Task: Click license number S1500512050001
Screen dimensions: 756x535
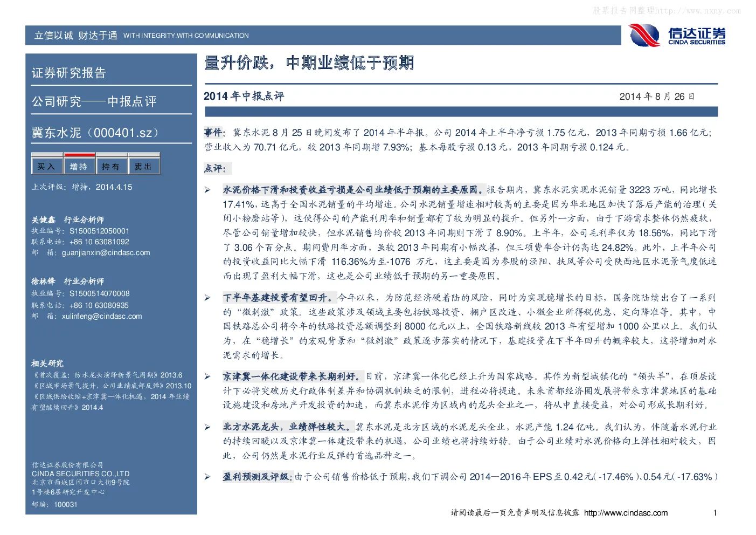Action: [99, 231]
